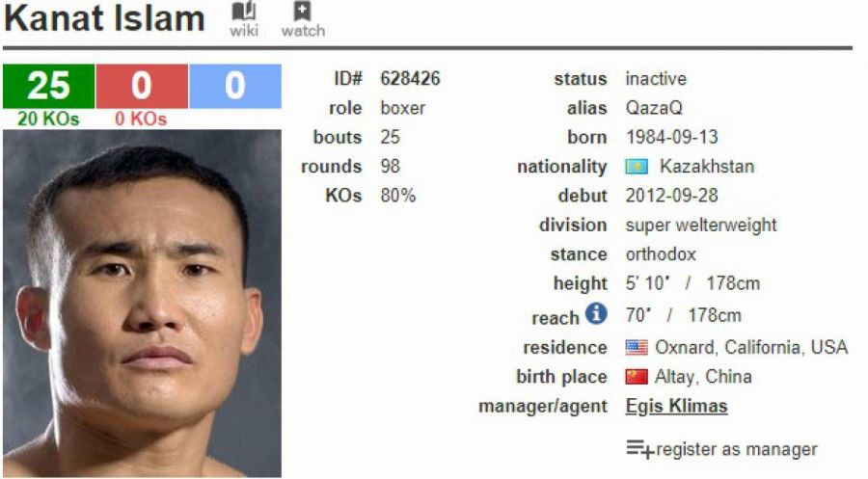Click the ID number 628426
The image size is (868, 479).
pos(410,78)
